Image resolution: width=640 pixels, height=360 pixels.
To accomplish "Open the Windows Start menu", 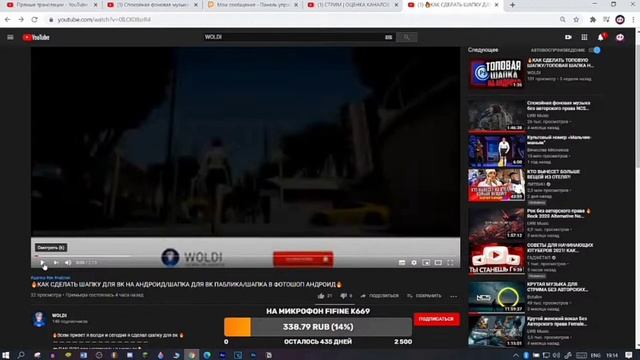I will [5, 355].
